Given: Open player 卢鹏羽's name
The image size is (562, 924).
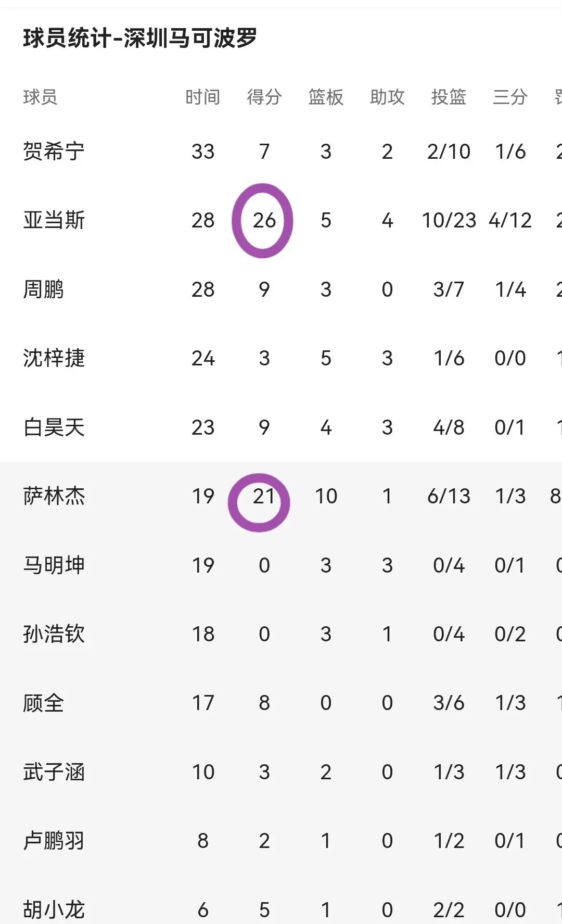Looking at the screenshot, I should point(54,841).
